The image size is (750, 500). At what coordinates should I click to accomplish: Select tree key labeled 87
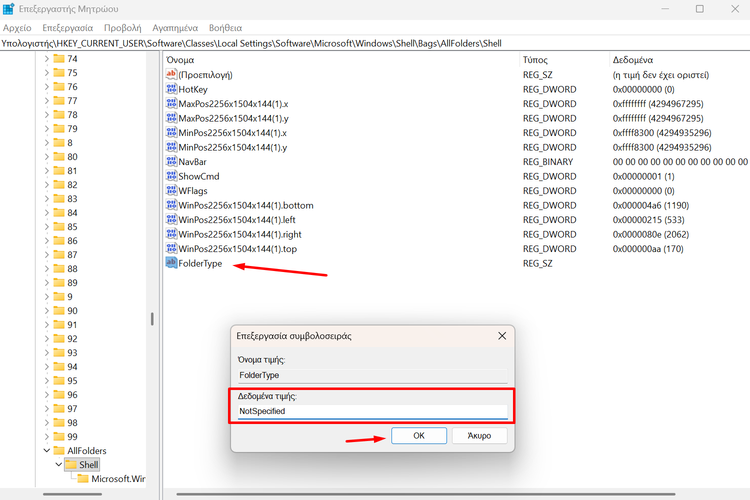click(72, 255)
